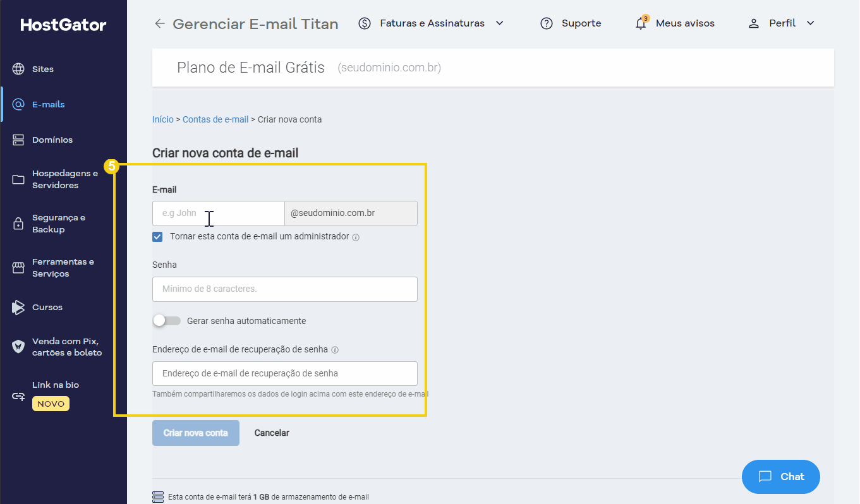This screenshot has width=860, height=504.
Task: Click the Criar nova conta button
Action: (x=196, y=433)
